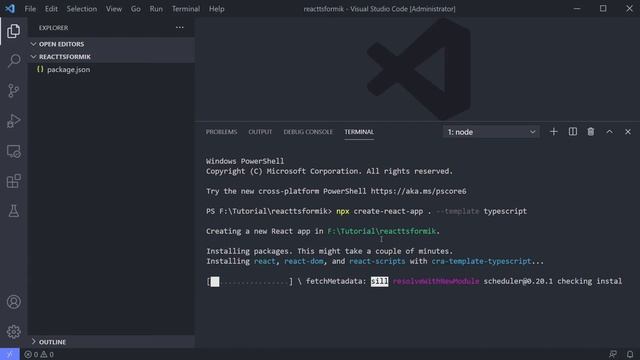Screen dimensions: 640x360
Task: Click the F:\Tutorial\reacttsformik path in terminal
Action: coord(381,231)
